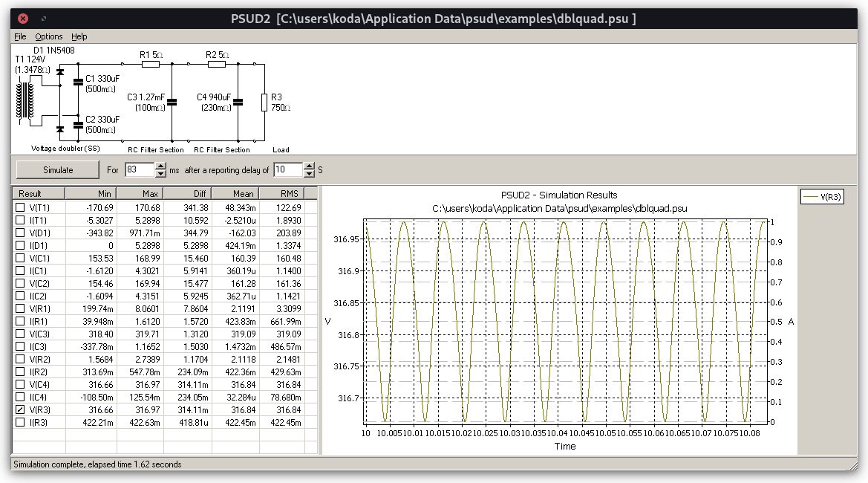Select the C2 330uF capacitor symbol

[x=78, y=124]
